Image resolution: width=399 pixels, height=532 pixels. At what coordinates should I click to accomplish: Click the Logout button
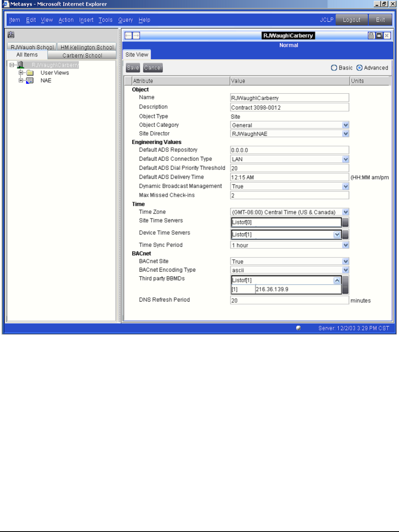coord(352,20)
